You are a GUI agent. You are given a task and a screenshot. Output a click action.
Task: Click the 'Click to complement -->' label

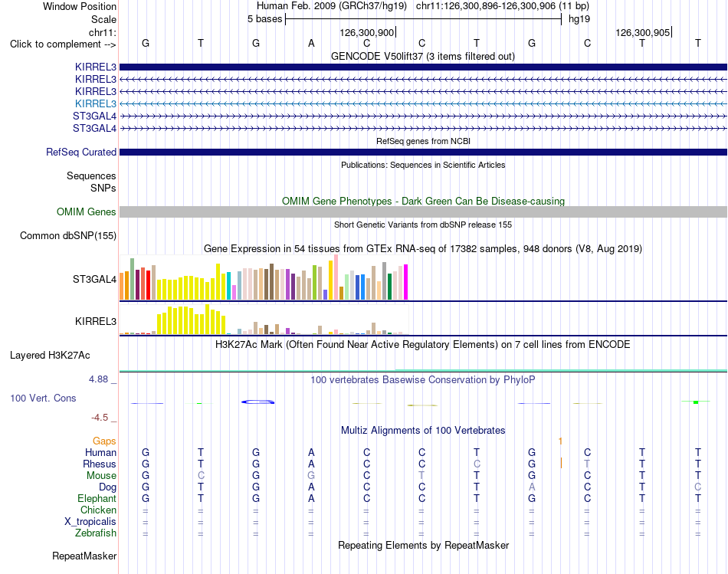[x=63, y=44]
